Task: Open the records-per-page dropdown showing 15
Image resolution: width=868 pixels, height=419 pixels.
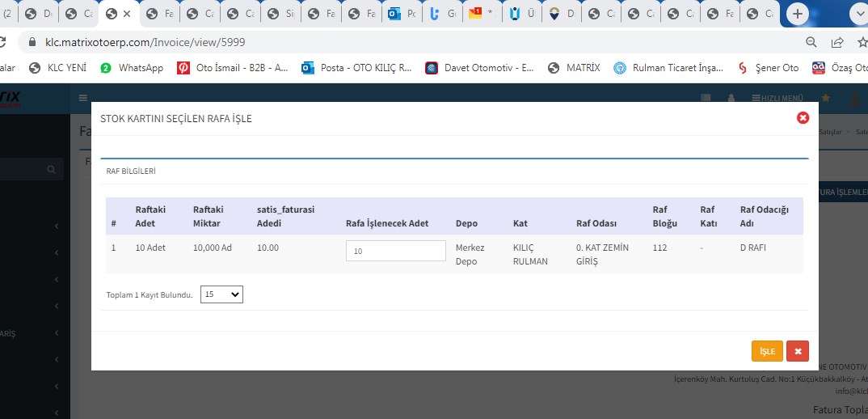Action: [x=221, y=294]
